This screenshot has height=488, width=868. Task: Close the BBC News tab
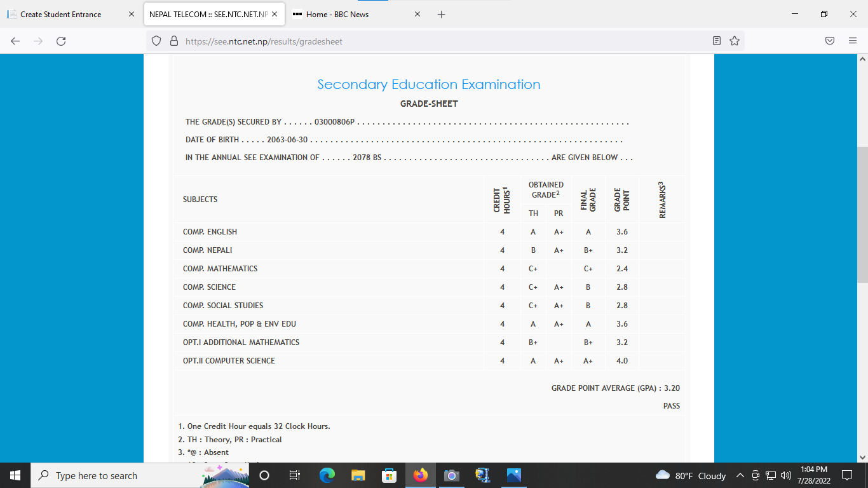tap(417, 14)
